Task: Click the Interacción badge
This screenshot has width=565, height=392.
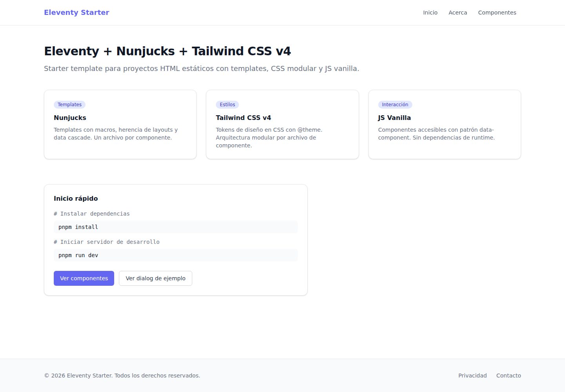Action: point(395,105)
